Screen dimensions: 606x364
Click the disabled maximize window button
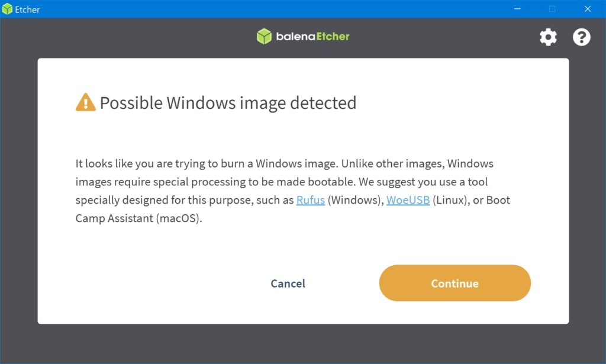(552, 9)
